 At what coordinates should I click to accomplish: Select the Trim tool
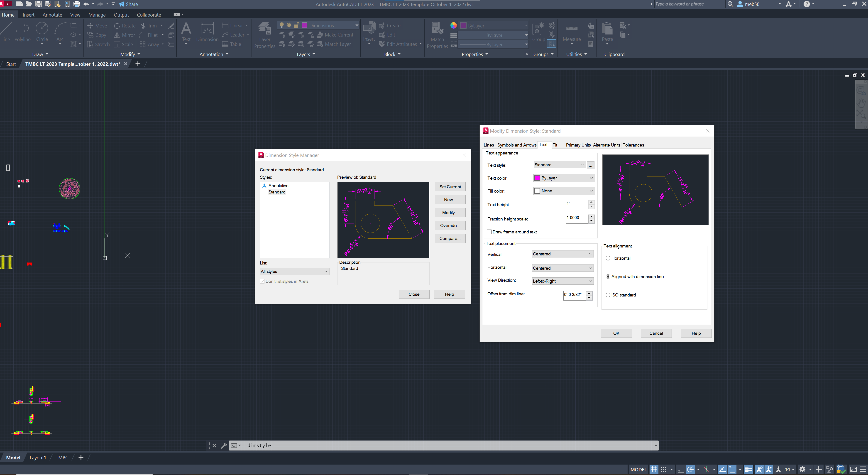151,25
